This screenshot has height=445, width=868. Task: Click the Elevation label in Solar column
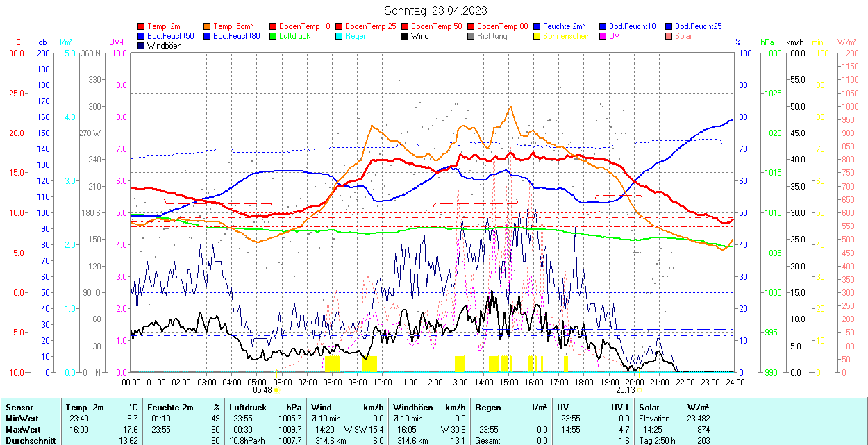coord(655,419)
